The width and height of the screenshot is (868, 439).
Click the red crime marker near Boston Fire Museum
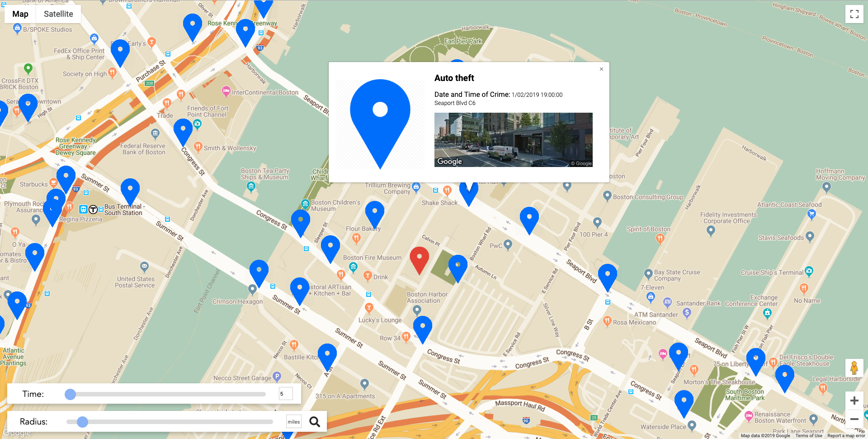(x=419, y=261)
